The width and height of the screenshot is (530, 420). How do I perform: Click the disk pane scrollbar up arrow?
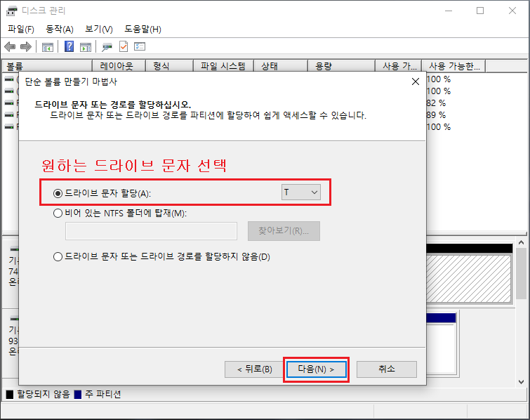pyautogui.click(x=521, y=242)
